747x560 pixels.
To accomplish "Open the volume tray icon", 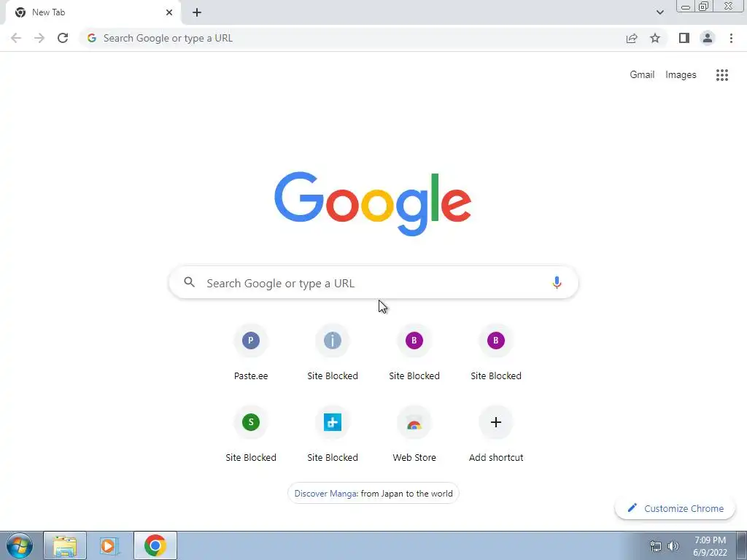I will 673,546.
